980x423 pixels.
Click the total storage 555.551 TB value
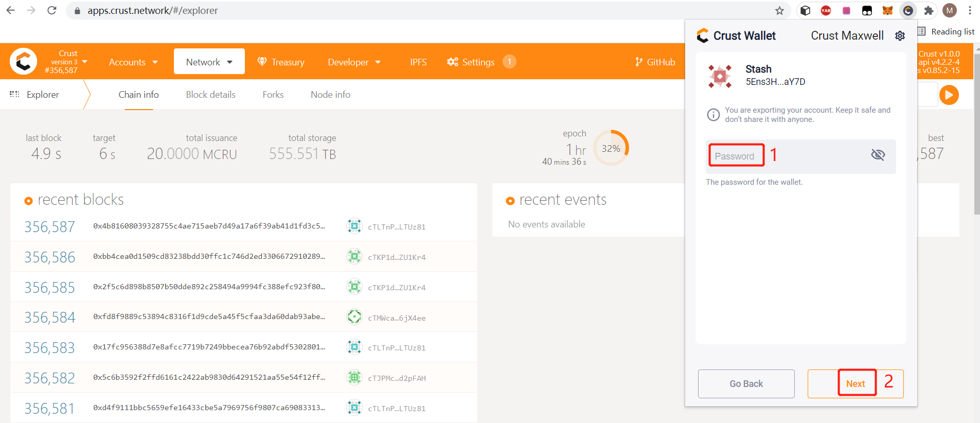[302, 154]
